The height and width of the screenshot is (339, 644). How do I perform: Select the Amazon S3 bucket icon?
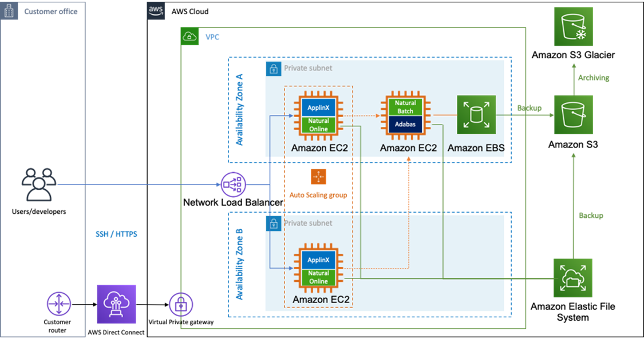(x=574, y=115)
